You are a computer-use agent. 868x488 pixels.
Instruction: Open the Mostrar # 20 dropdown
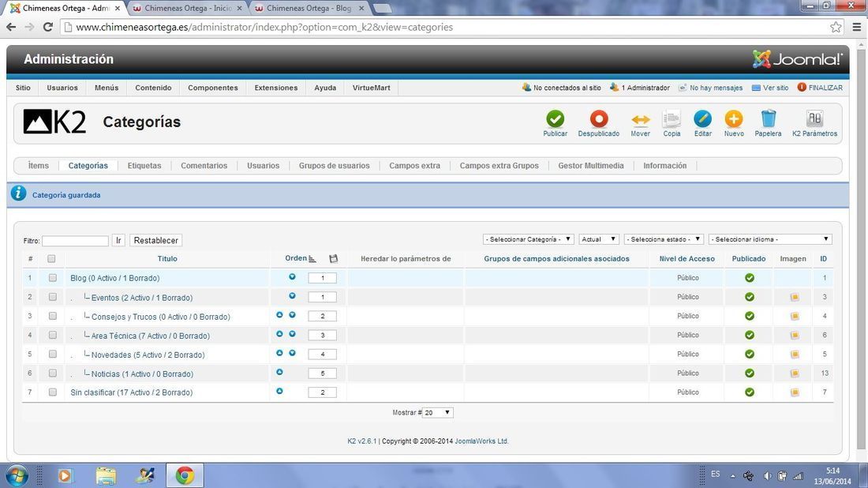click(x=437, y=413)
